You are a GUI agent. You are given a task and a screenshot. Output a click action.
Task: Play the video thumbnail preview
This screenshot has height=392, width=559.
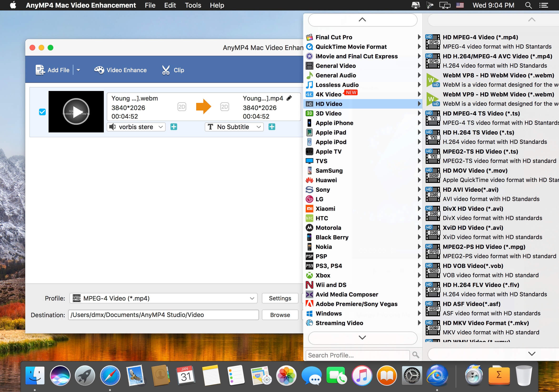point(76,112)
